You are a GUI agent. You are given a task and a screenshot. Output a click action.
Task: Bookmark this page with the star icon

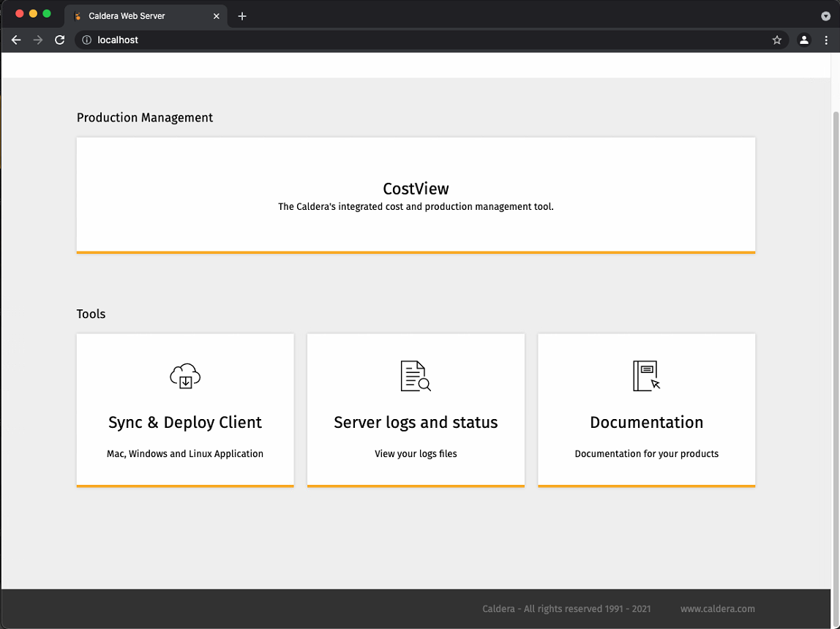(777, 40)
